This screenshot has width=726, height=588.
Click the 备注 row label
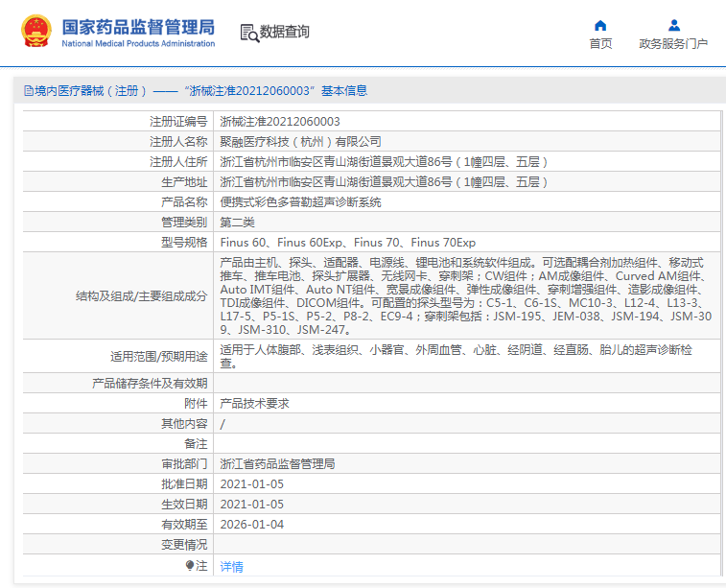[196, 444]
